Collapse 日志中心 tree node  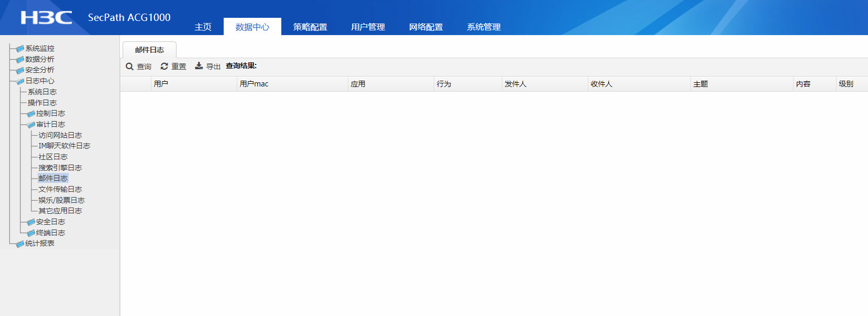[40, 81]
